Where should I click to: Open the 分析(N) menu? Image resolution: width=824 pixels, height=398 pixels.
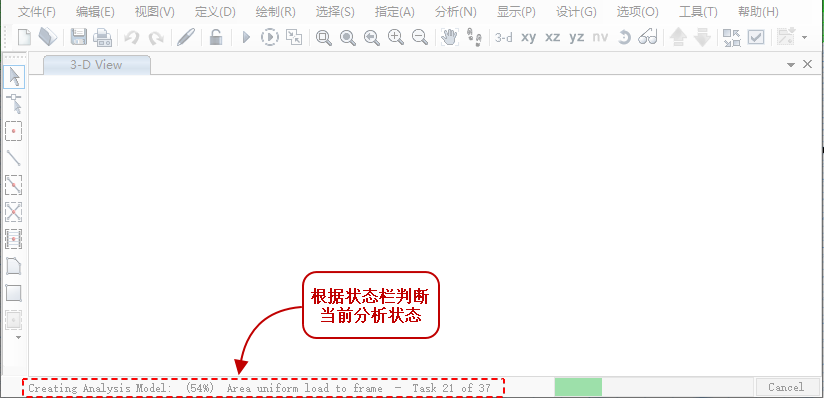coord(456,12)
